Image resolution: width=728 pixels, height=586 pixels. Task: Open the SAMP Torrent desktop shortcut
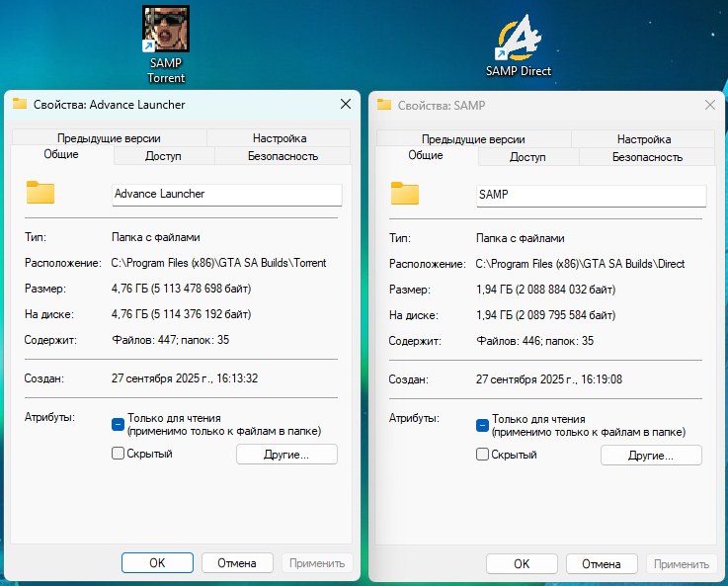pyautogui.click(x=166, y=44)
